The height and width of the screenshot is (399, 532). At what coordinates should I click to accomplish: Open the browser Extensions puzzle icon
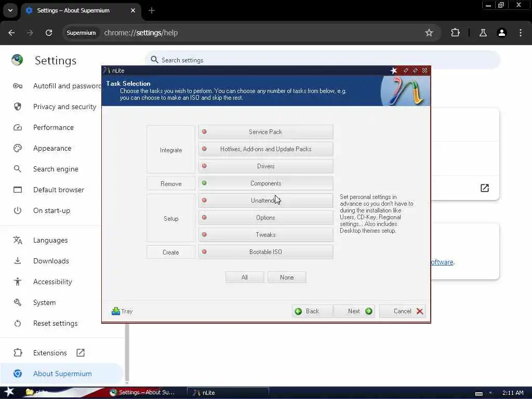pos(455,33)
